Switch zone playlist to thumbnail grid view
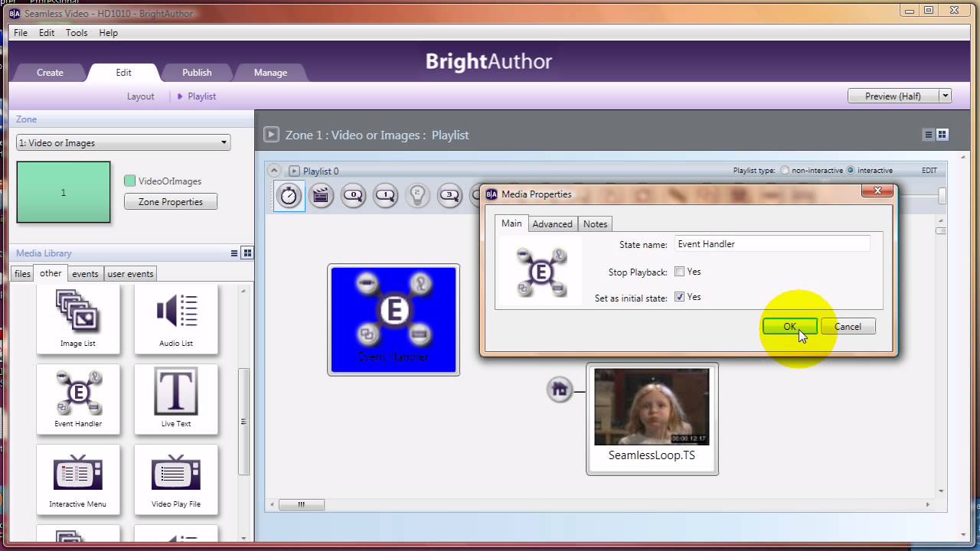This screenshot has width=980, height=551. click(942, 135)
